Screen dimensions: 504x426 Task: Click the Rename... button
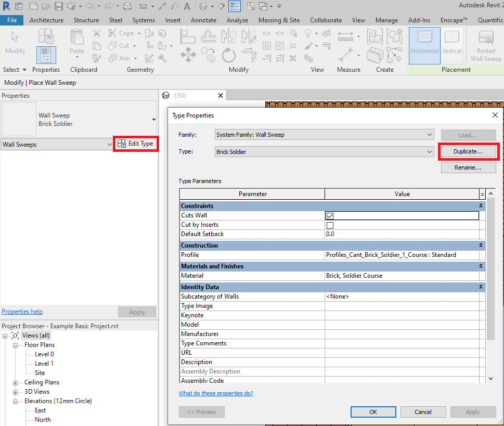468,167
